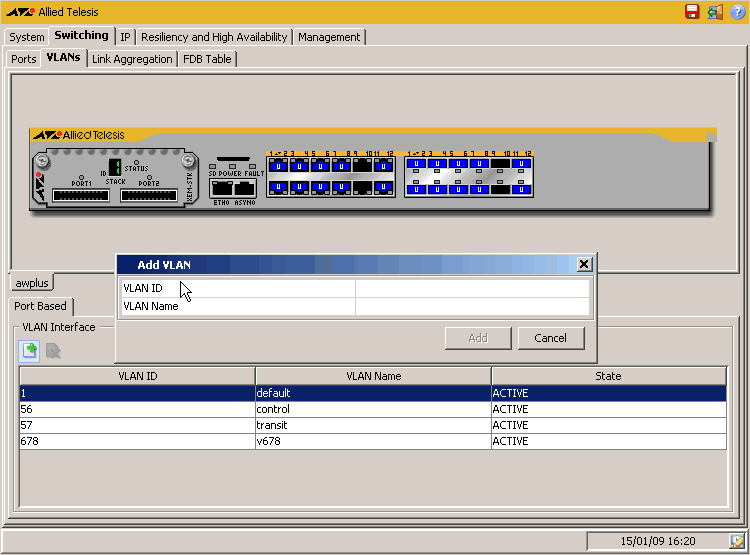Select copper port 3 in the first port block
Image resolution: width=750 pixels, height=555 pixels.
point(299,166)
